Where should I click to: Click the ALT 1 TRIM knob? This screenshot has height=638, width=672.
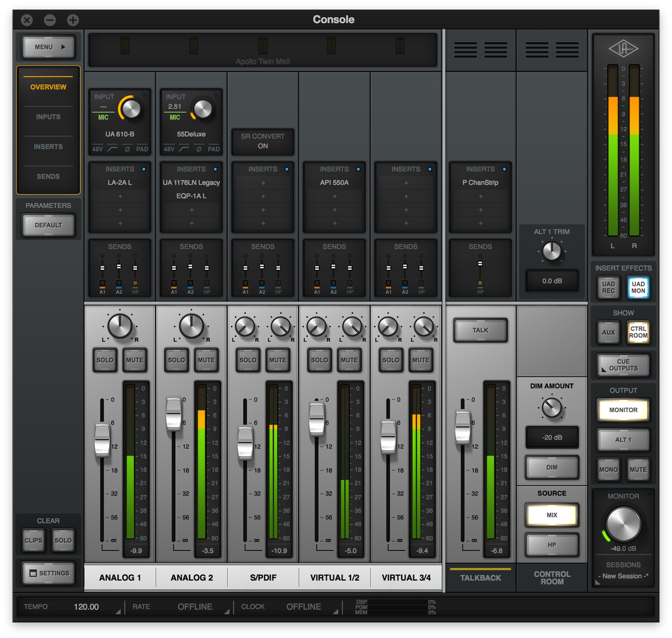point(552,251)
